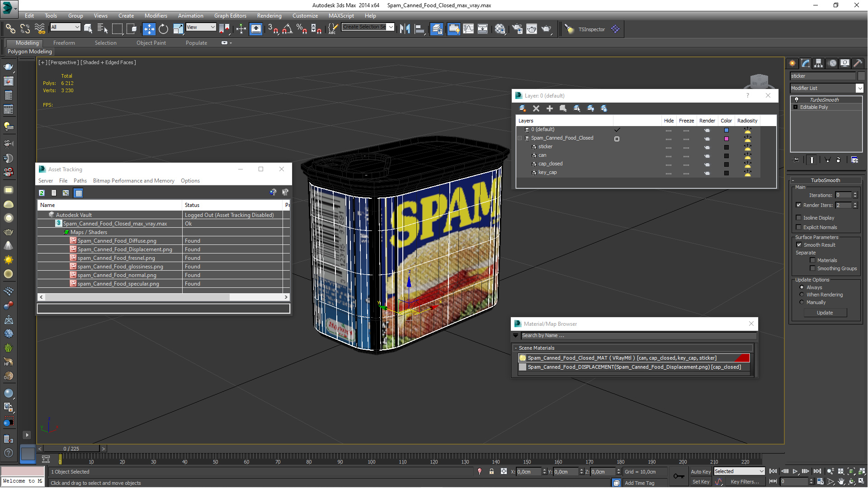Screen dimensions: 868x488
Task: Open Select by Name dialog icon
Action: click(103, 29)
